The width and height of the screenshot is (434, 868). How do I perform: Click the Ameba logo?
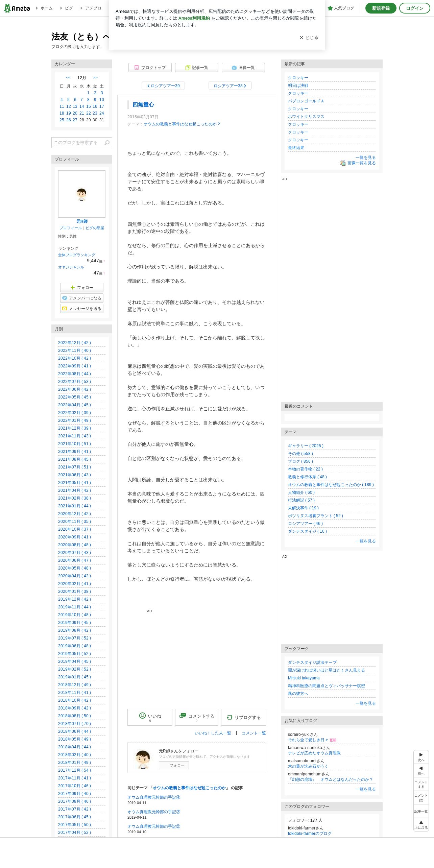(17, 8)
